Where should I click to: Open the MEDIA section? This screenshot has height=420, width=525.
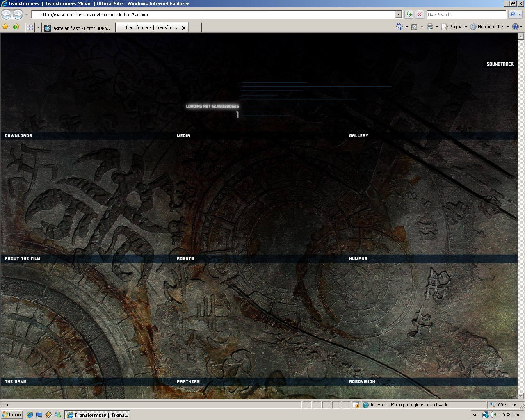click(184, 136)
